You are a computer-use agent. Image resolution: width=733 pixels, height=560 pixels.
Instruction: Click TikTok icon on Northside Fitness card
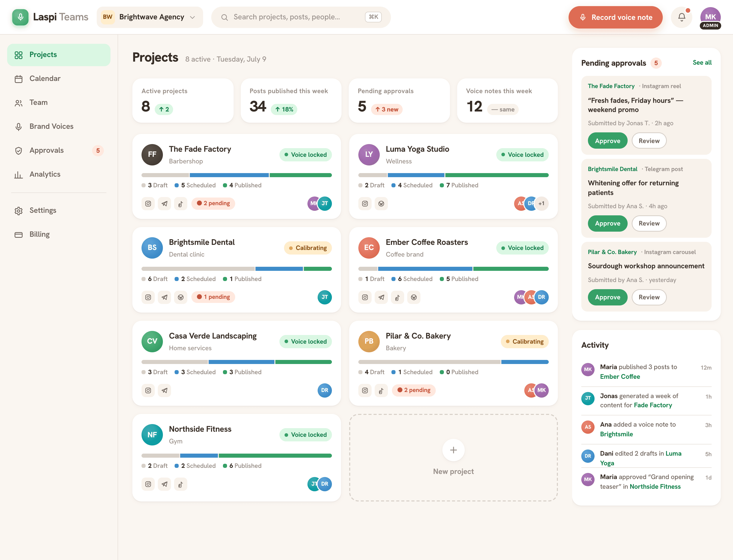181,484
